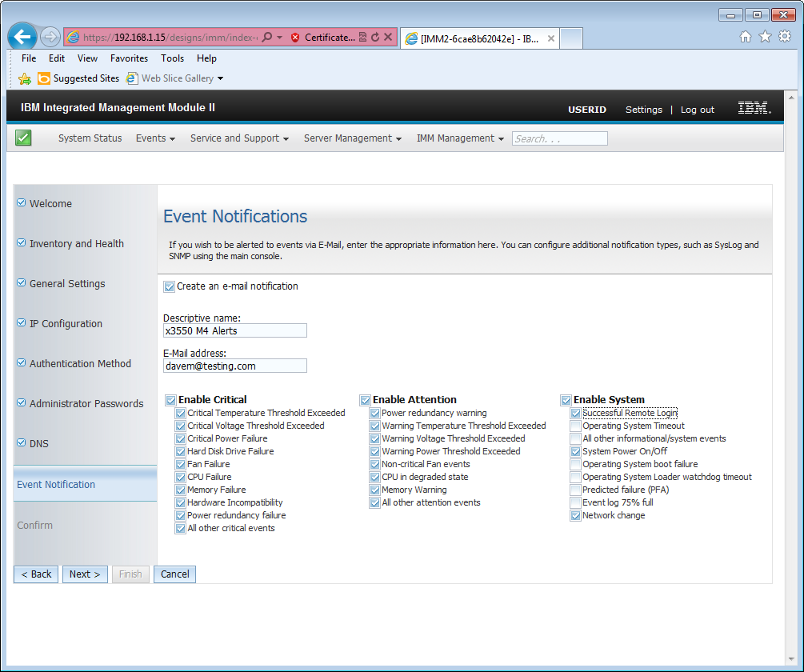Check Operating System Timeout
Image resolution: width=804 pixels, height=672 pixels.
click(575, 426)
